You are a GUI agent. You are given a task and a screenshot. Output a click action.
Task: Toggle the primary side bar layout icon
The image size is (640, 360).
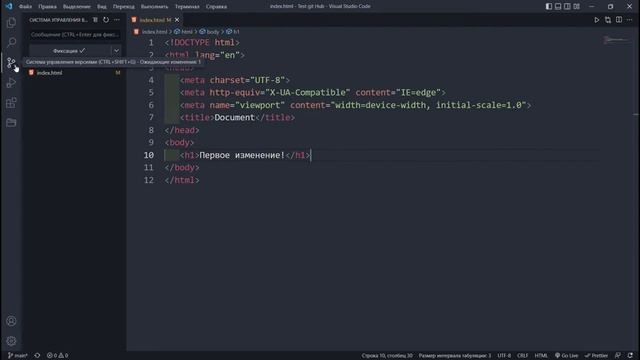[549, 6]
